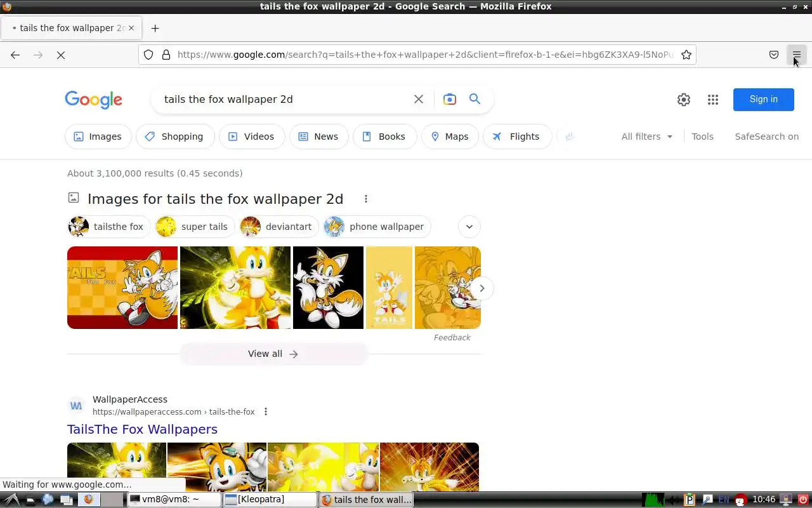Open a new tab with the plus button

click(155, 28)
